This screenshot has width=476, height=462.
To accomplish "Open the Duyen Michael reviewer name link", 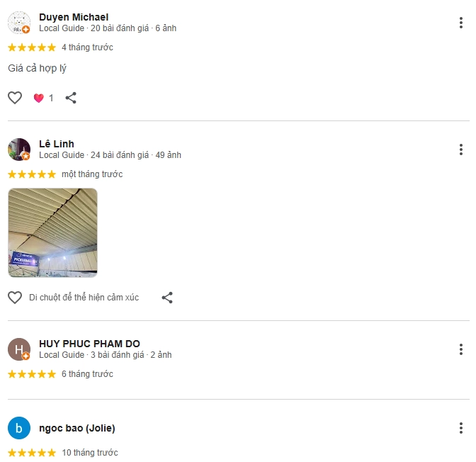I will [x=74, y=17].
